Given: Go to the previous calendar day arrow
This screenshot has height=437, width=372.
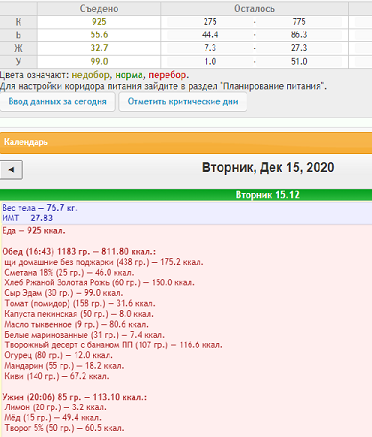Looking at the screenshot, I should click(x=11, y=170).
